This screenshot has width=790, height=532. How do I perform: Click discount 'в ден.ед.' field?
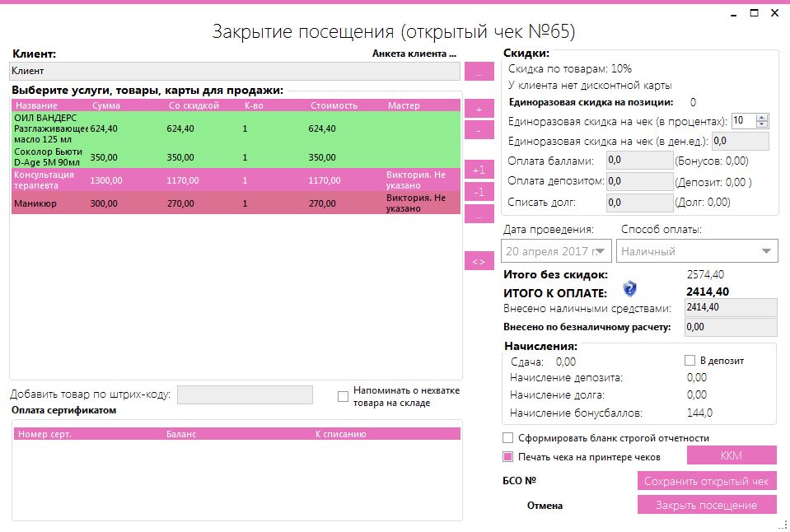click(740, 141)
